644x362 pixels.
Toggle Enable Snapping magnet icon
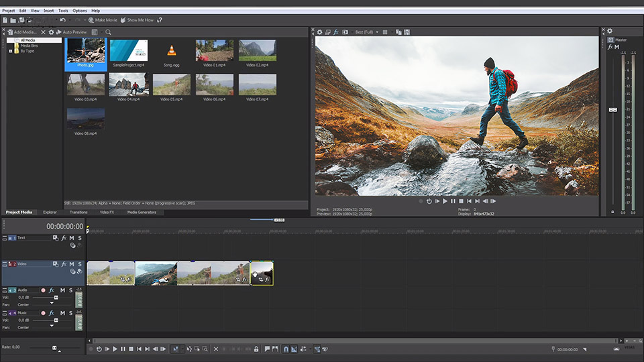click(x=286, y=349)
